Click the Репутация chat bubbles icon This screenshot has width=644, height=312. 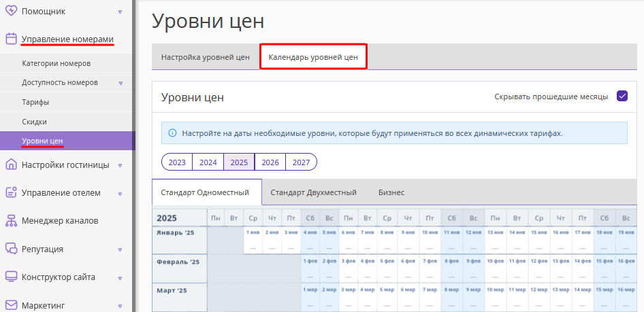pyautogui.click(x=11, y=249)
